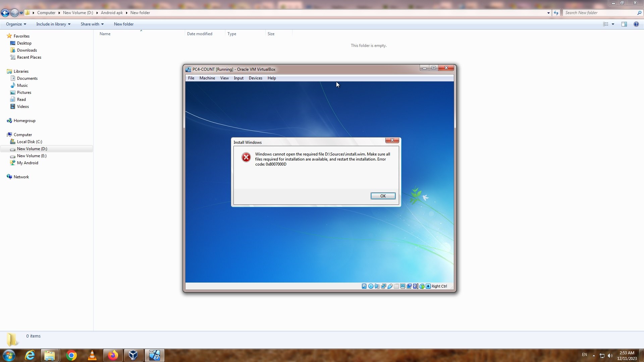Click the audio icon in VirtualBox status bar

pyautogui.click(x=377, y=286)
